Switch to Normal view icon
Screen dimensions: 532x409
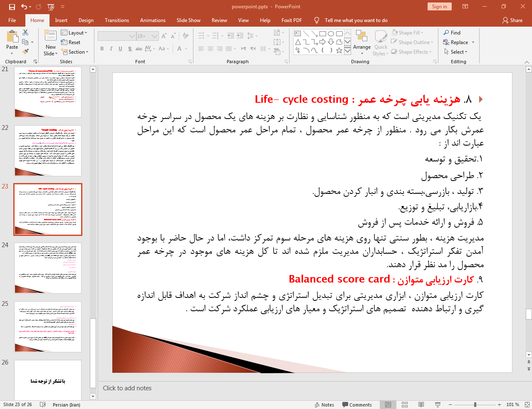tap(388, 405)
